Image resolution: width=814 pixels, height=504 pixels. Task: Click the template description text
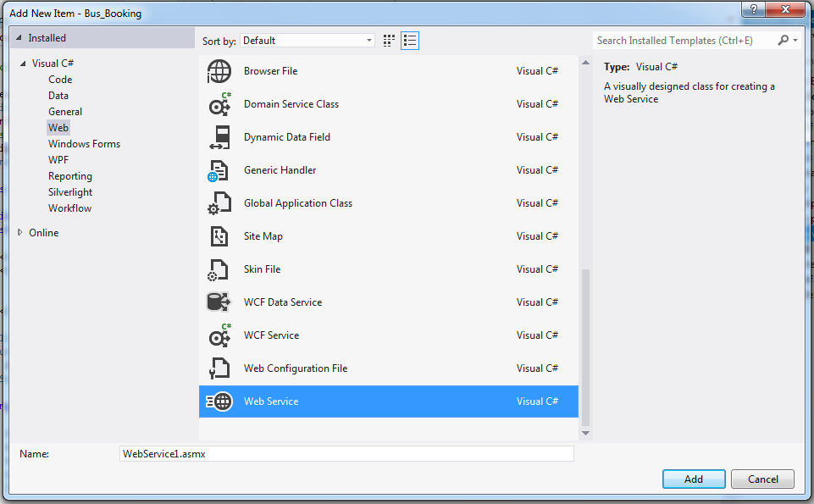pyautogui.click(x=689, y=92)
